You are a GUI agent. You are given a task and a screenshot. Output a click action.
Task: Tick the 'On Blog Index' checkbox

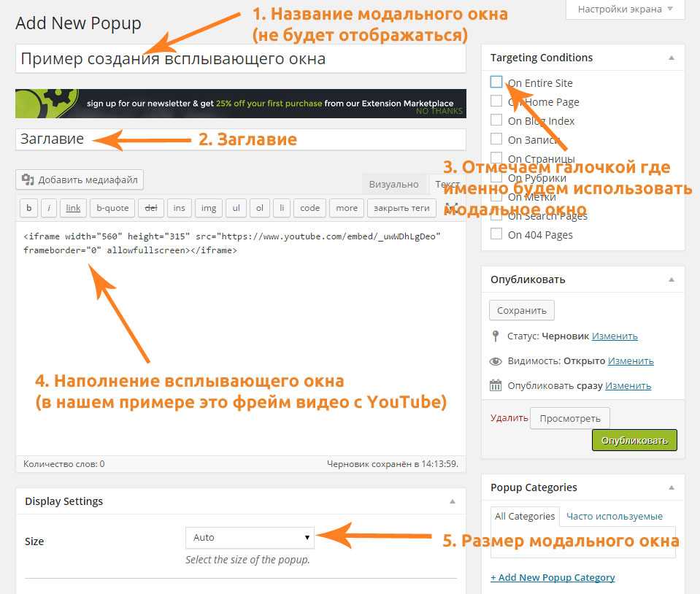coord(496,120)
